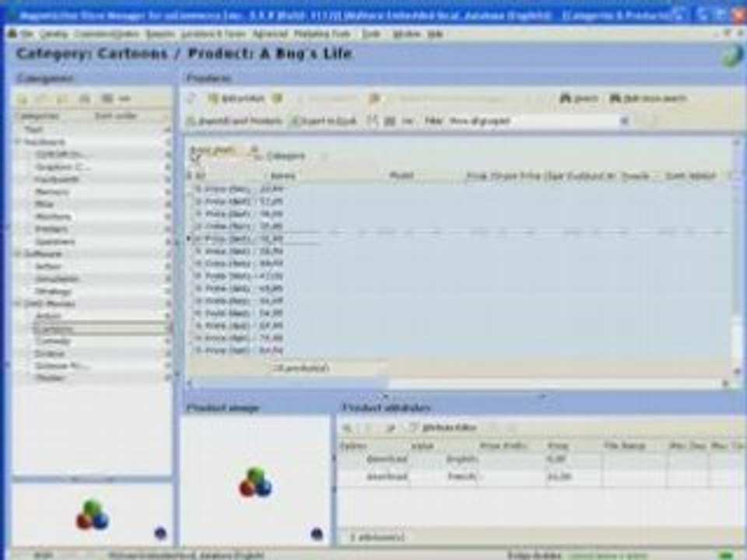Sort products by the Name column header
This screenshot has width=747, height=560.
coord(283,177)
